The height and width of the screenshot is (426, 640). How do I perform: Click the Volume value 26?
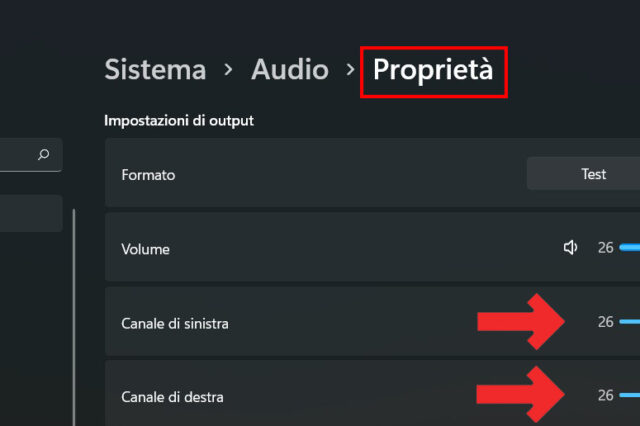605,248
